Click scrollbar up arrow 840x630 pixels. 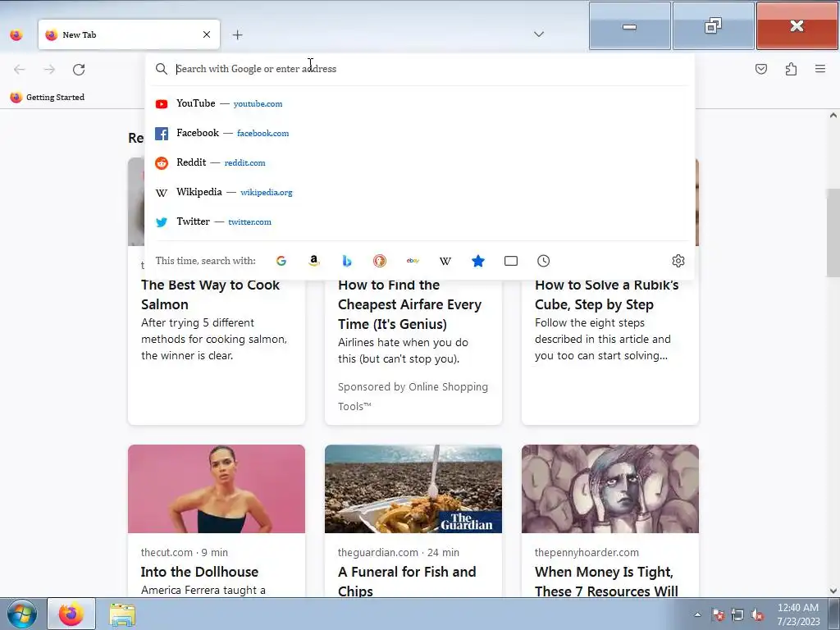pos(833,115)
